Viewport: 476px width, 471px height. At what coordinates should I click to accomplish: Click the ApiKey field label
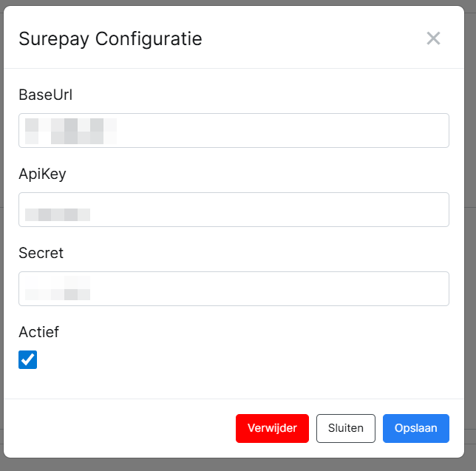point(42,174)
